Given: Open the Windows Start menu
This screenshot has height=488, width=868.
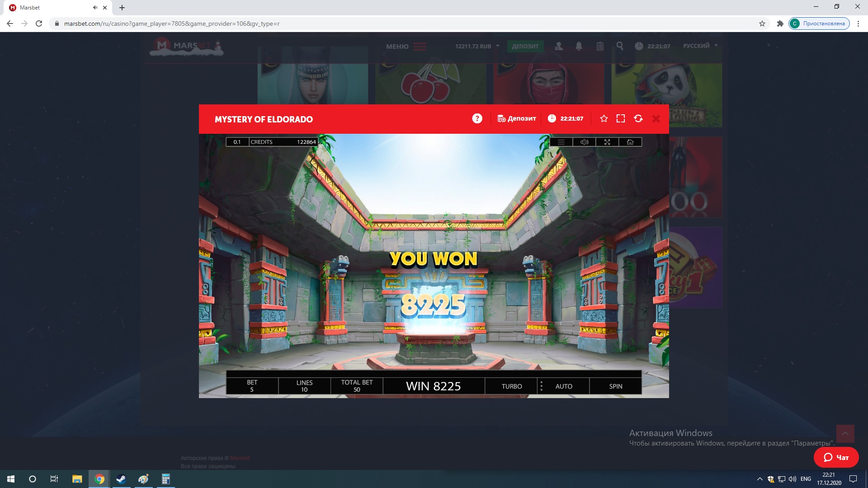Looking at the screenshot, I should [11, 479].
